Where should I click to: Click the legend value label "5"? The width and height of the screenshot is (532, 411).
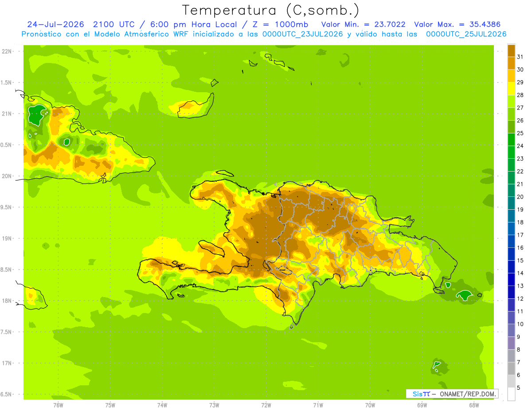click(x=519, y=388)
